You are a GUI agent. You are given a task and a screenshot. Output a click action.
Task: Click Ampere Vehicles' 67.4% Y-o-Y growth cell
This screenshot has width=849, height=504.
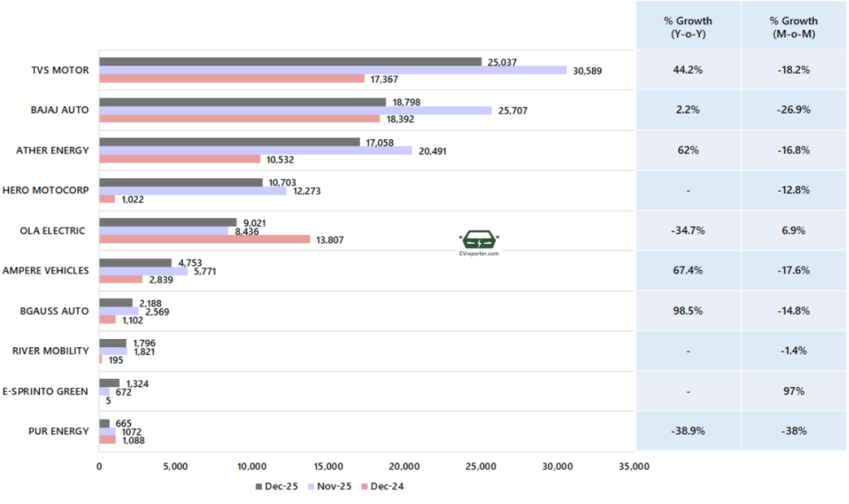coord(688,270)
